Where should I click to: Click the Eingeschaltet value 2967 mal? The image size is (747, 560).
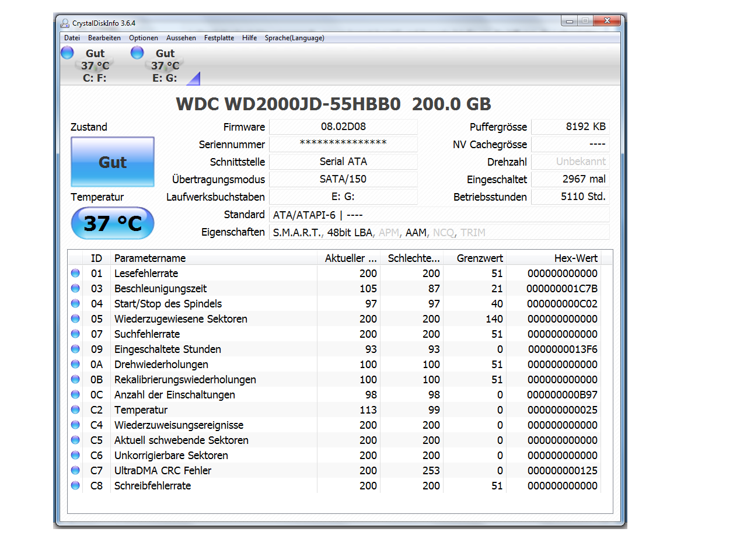(571, 179)
